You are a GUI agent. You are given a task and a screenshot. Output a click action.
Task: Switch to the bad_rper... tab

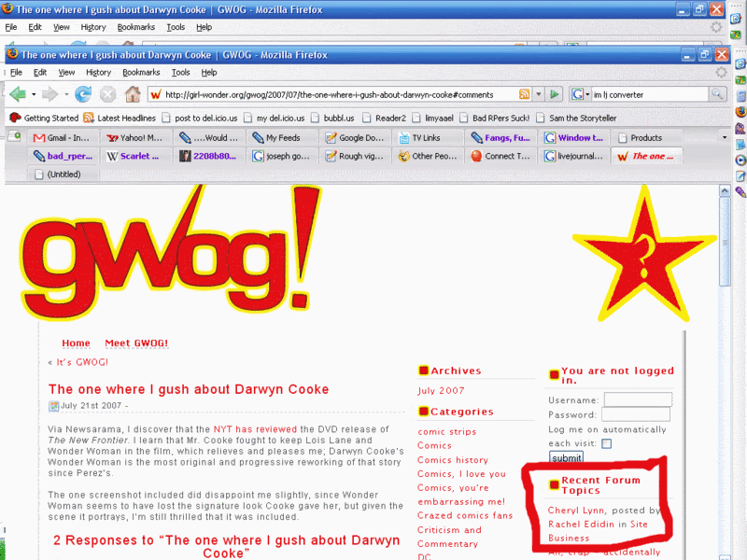[x=63, y=156]
